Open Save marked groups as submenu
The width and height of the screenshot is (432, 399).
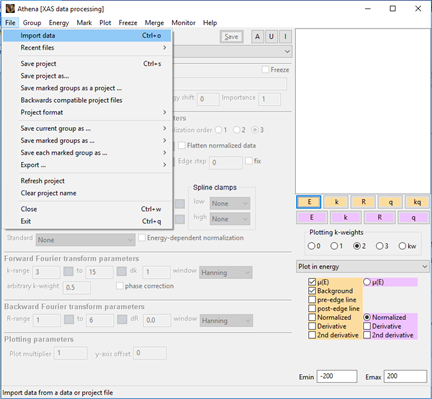pyautogui.click(x=87, y=141)
